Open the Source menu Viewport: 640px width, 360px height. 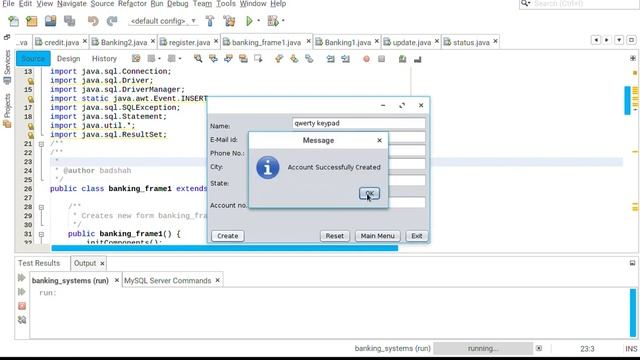pyautogui.click(x=102, y=4)
